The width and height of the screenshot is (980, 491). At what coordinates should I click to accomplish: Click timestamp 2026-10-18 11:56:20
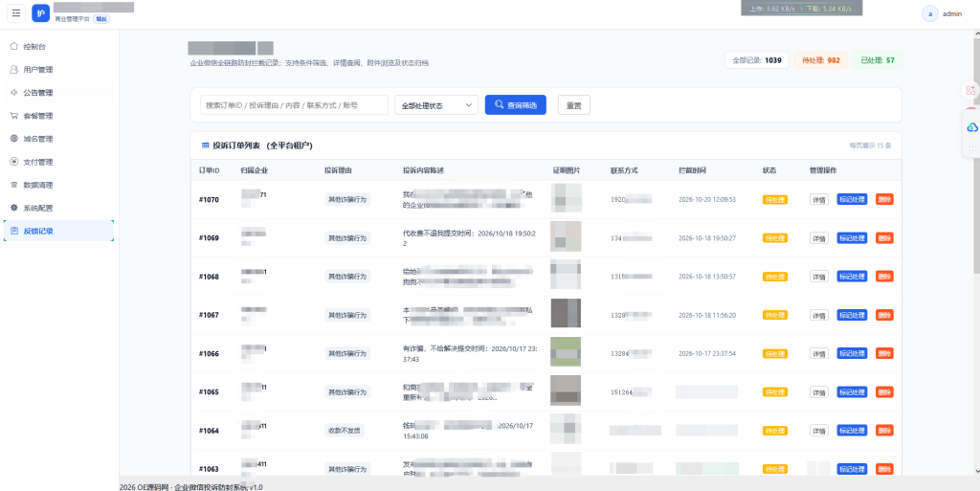pos(707,316)
